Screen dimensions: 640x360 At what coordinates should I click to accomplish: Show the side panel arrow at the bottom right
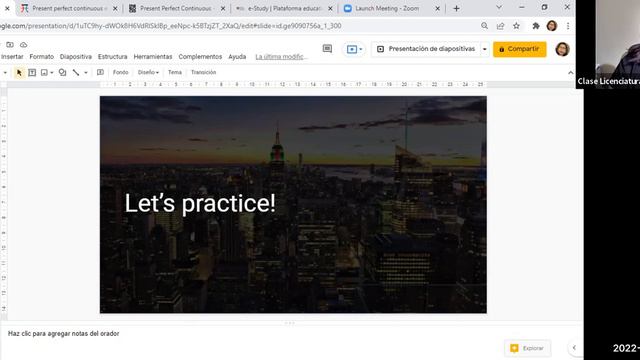click(574, 348)
